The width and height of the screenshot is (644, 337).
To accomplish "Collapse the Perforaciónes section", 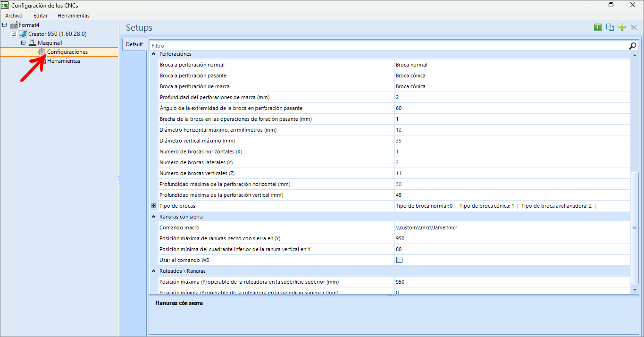I will click(x=153, y=54).
